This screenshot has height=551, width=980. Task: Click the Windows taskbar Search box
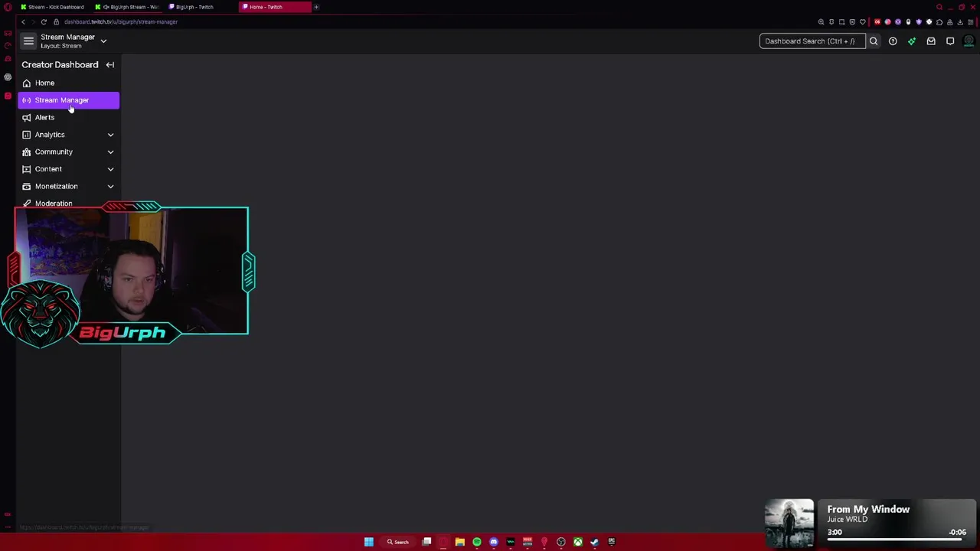(398, 542)
